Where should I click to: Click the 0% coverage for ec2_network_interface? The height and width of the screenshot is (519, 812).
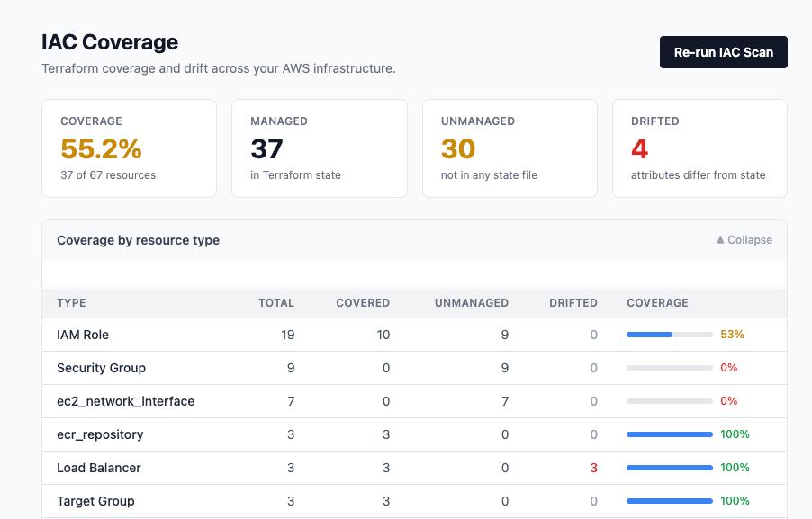tap(728, 401)
